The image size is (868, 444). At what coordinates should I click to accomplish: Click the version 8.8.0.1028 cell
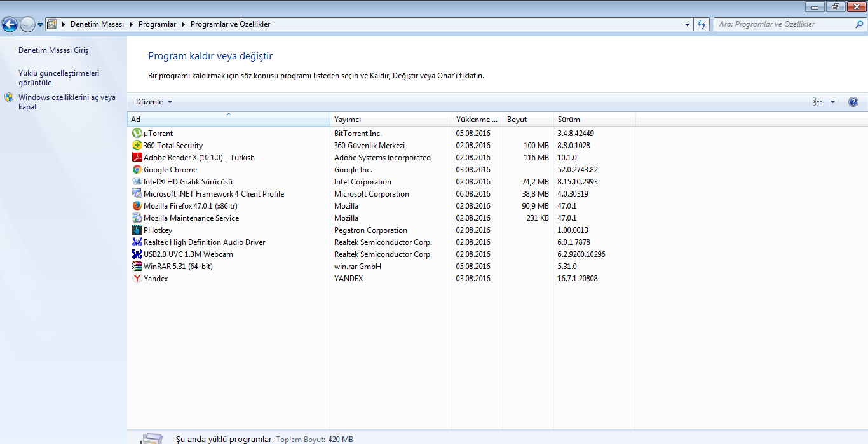(x=574, y=146)
